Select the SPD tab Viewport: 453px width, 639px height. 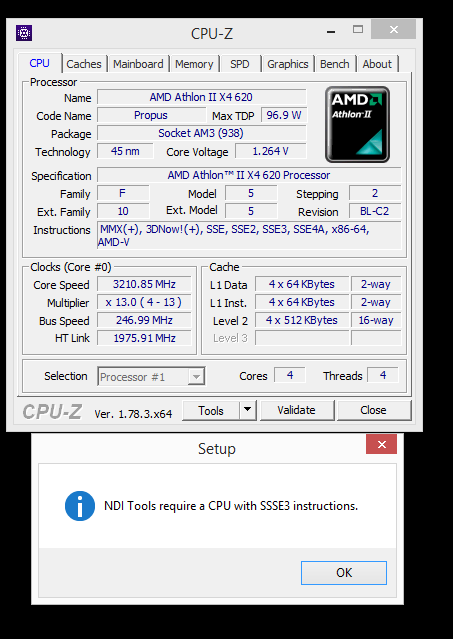240,64
